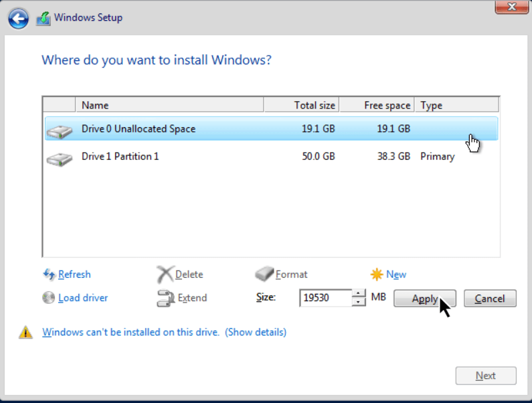Image resolution: width=532 pixels, height=403 pixels.
Task: Click the Load driver disc icon
Action: coord(49,297)
